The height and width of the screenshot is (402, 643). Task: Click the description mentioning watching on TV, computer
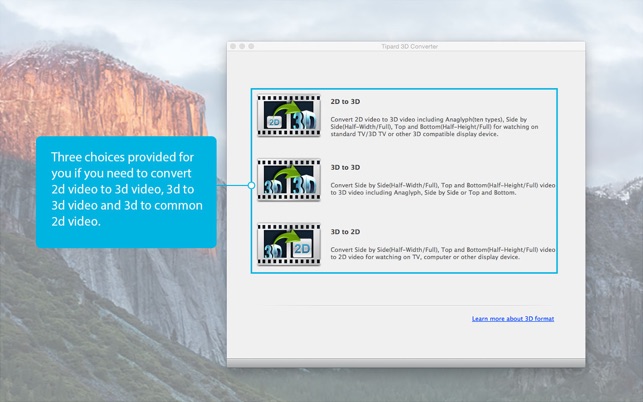click(x=443, y=253)
